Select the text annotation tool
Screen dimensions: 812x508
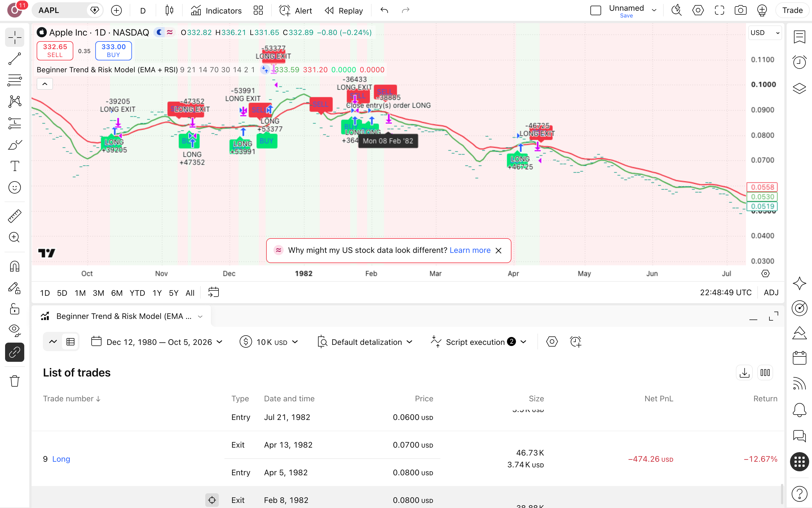pos(14,166)
